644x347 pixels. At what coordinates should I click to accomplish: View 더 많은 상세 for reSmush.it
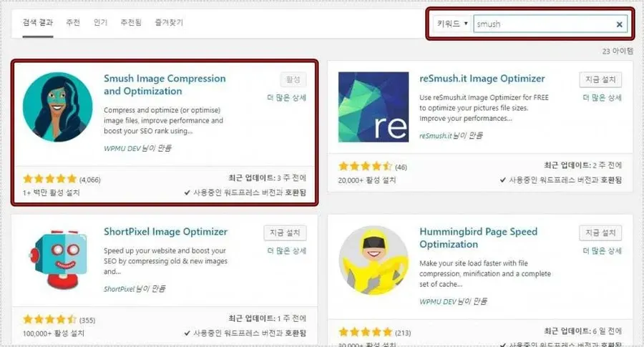[602, 98]
